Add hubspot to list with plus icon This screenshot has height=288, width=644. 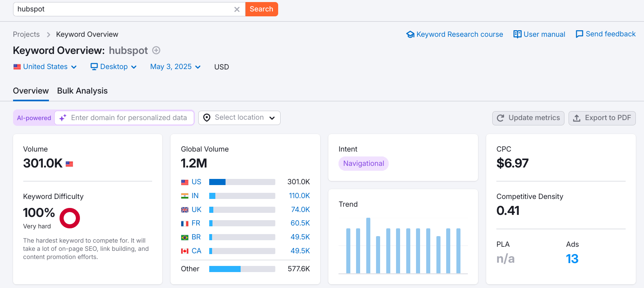click(156, 50)
